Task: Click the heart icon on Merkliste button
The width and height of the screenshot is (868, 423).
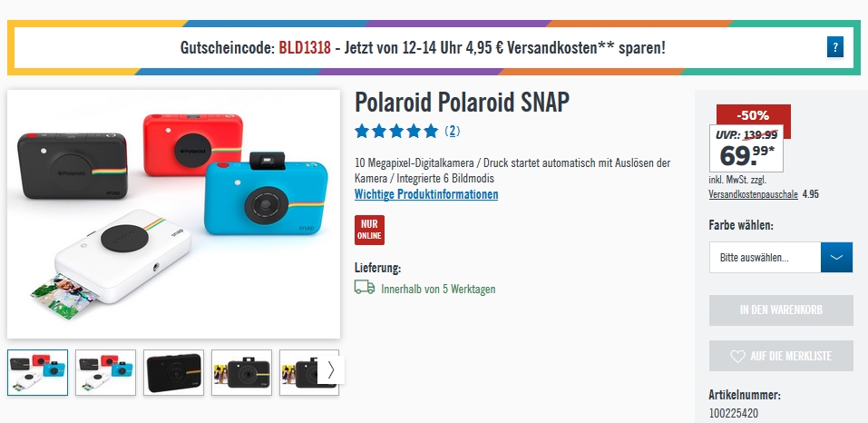Action: point(737,356)
